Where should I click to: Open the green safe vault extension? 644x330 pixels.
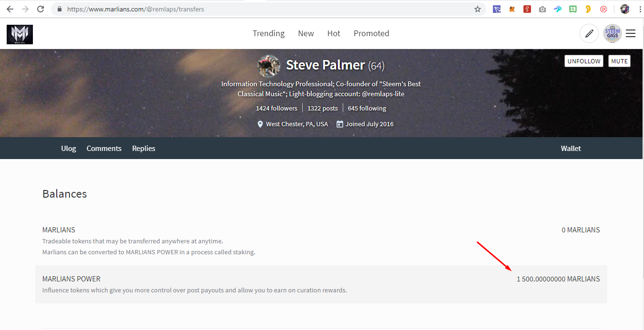click(x=573, y=9)
